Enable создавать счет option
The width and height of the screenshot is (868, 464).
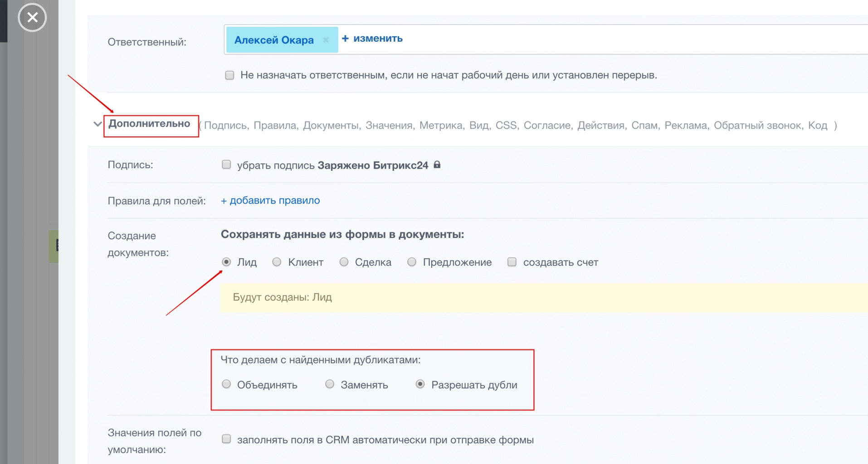pos(512,262)
